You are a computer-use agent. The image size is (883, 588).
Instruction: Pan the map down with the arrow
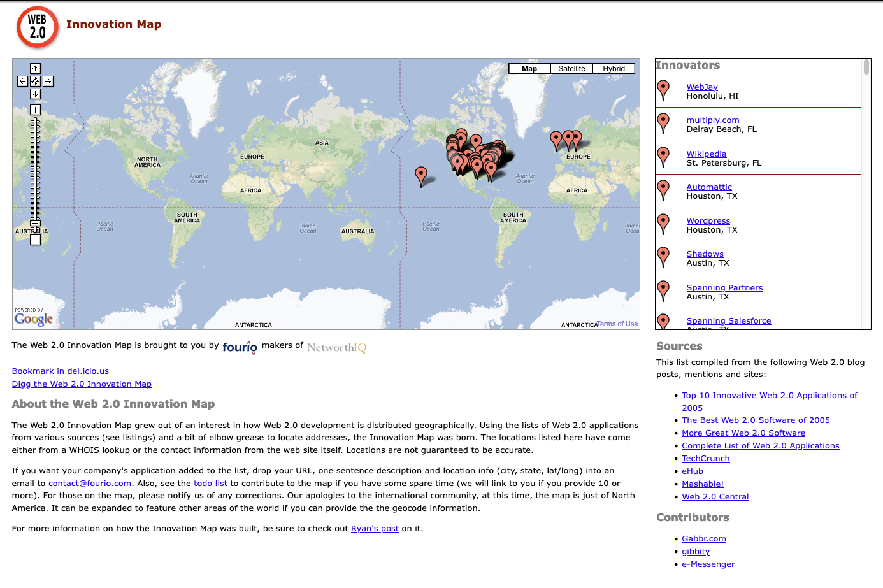tap(36, 94)
